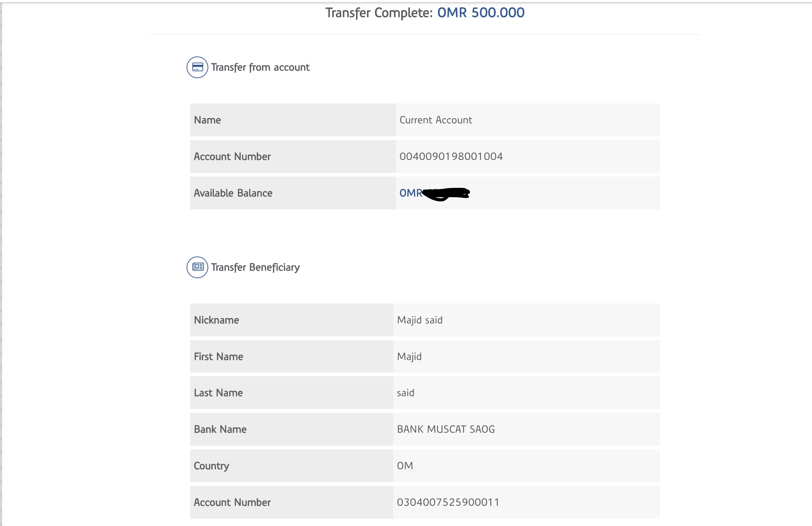The image size is (812, 526).
Task: Click the Country value OM
Action: click(x=405, y=466)
